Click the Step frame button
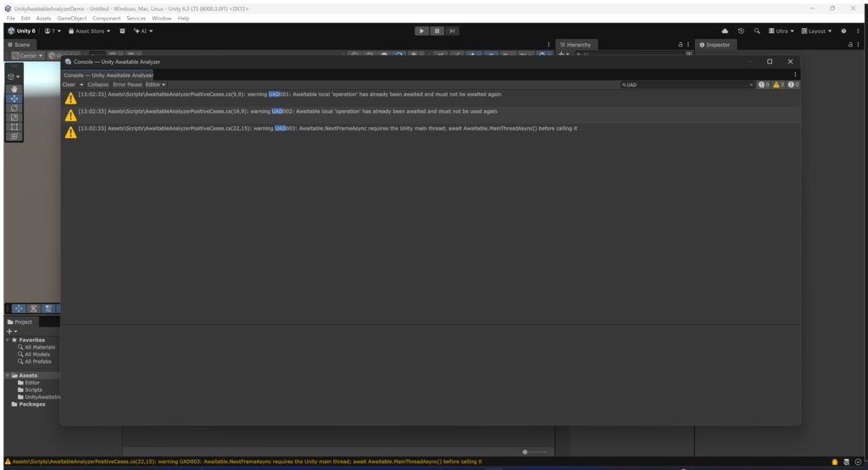This screenshot has width=868, height=470. coord(452,31)
